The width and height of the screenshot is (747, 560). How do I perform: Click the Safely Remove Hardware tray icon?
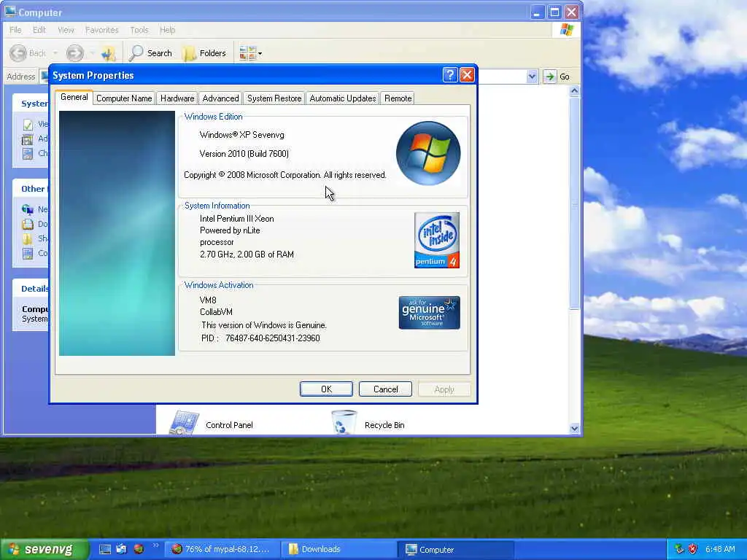[679, 549]
